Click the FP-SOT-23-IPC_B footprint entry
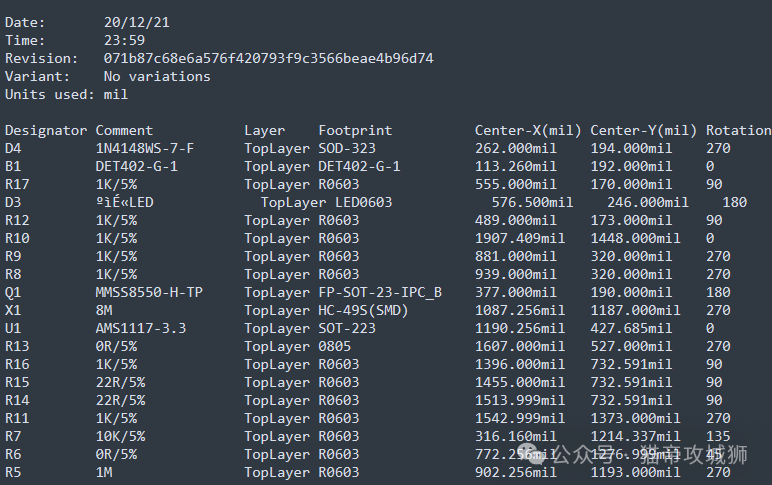 click(x=380, y=292)
